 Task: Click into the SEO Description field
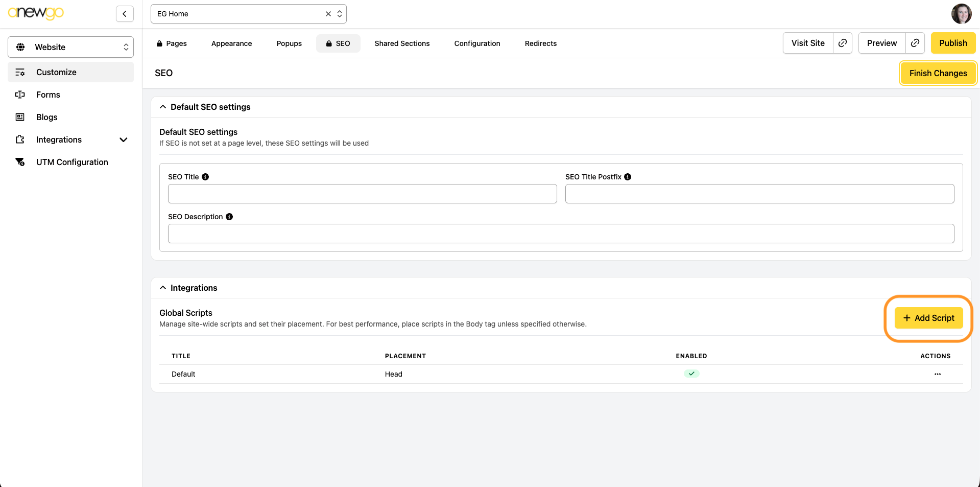tap(561, 234)
